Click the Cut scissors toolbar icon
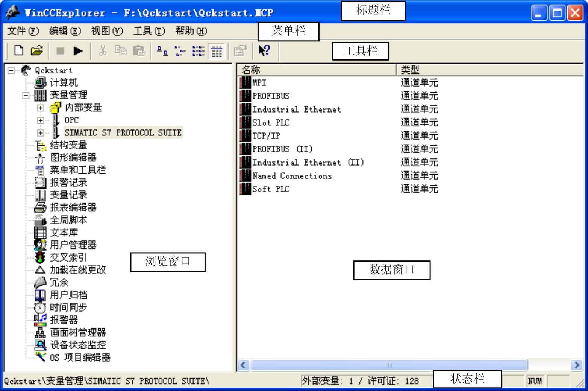Viewport: 588px width, 391px height. (x=103, y=51)
